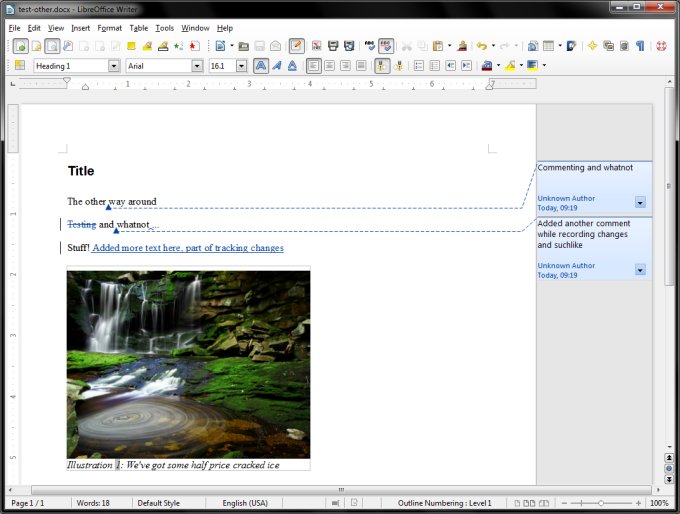
Task: Open the Arial font name dropdown
Action: [197, 66]
